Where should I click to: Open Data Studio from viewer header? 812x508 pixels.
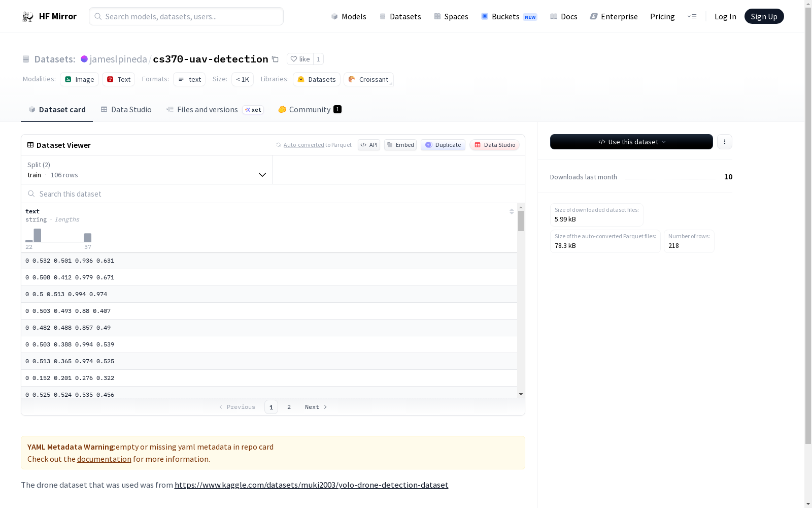pos(495,145)
